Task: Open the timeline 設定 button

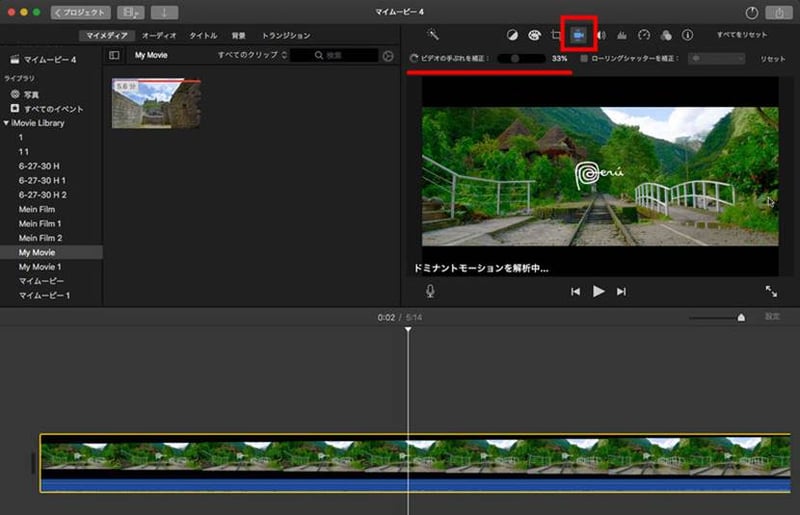Action: (772, 317)
